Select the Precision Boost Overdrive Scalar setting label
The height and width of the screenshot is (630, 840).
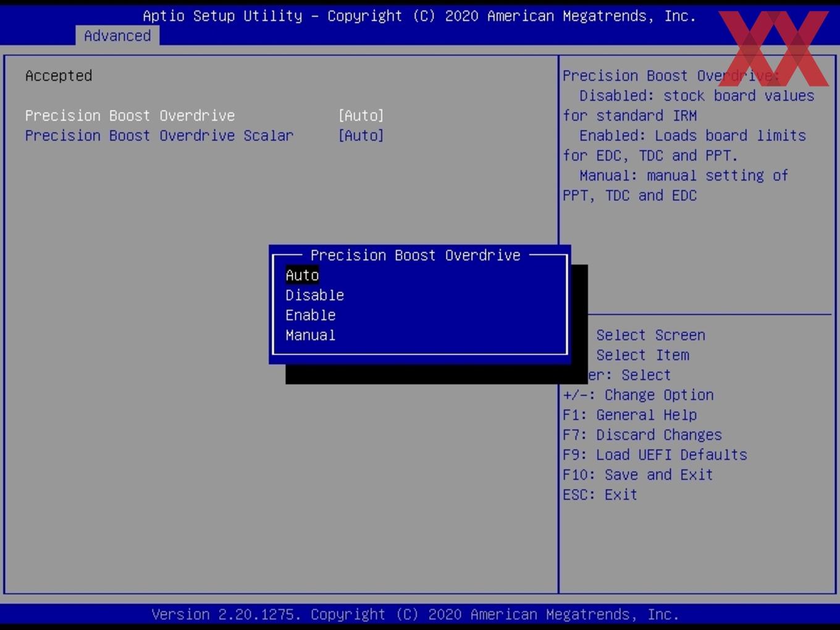(x=159, y=135)
